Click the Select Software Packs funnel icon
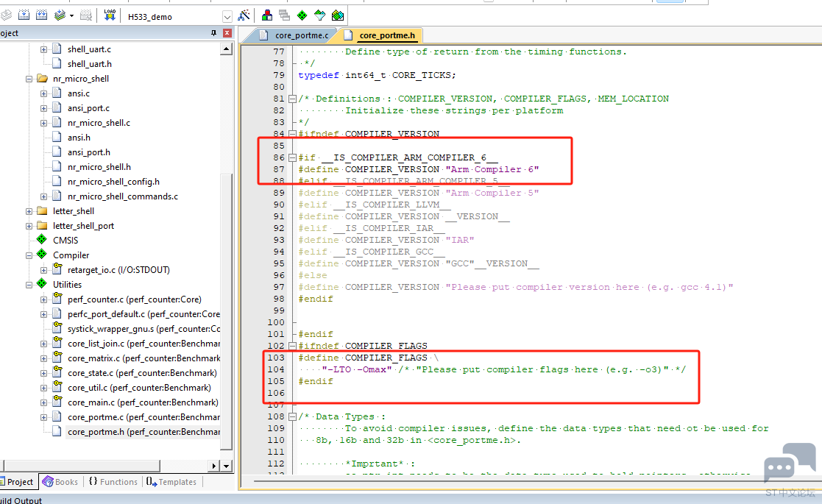 pos(320,15)
